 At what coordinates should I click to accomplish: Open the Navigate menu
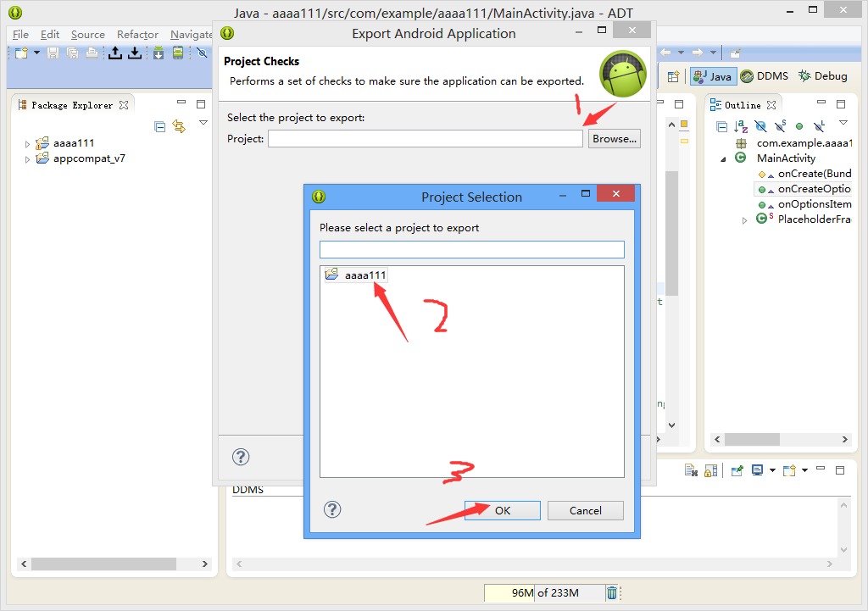(191, 34)
